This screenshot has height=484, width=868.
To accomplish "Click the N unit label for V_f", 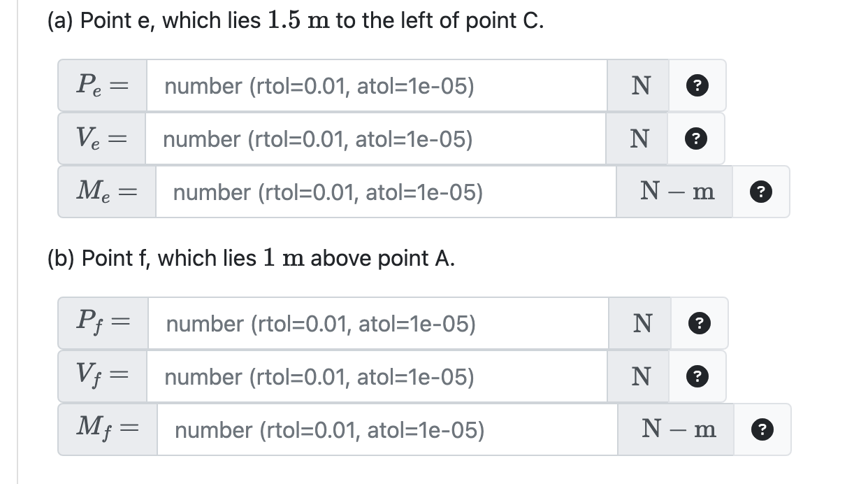I will click(638, 377).
